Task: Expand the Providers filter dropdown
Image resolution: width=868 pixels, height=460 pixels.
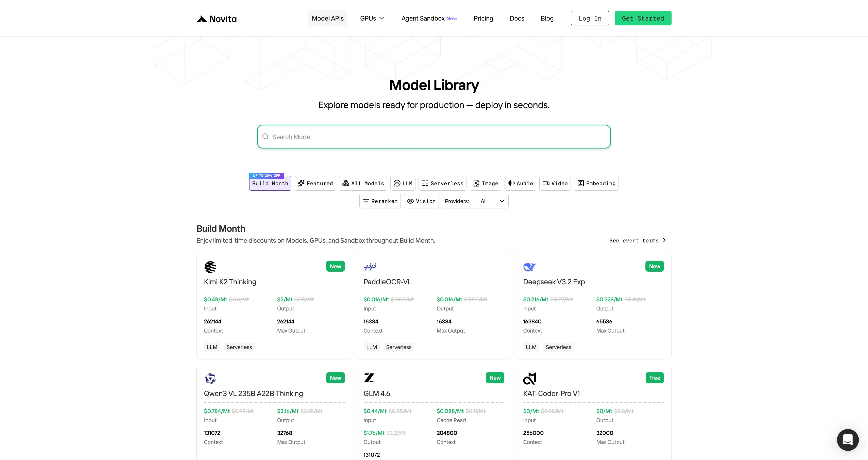Action: click(x=475, y=201)
